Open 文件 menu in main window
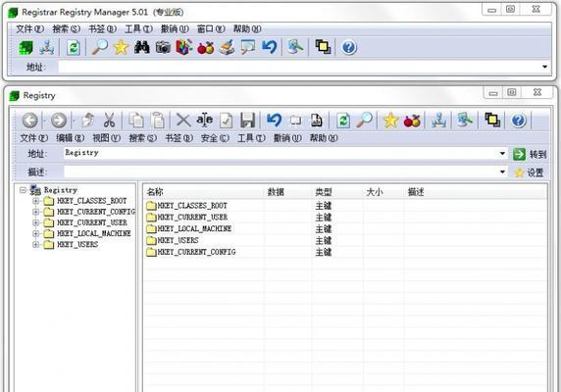 tap(29, 29)
